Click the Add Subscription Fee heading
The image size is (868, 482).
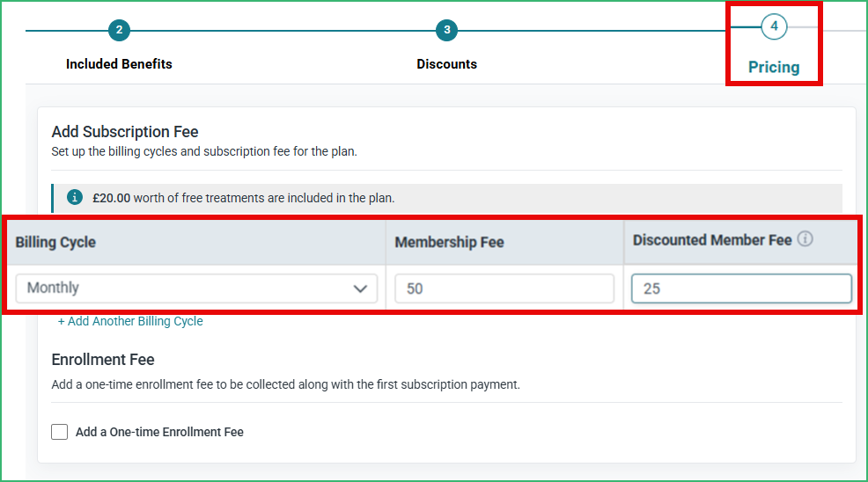pos(125,132)
